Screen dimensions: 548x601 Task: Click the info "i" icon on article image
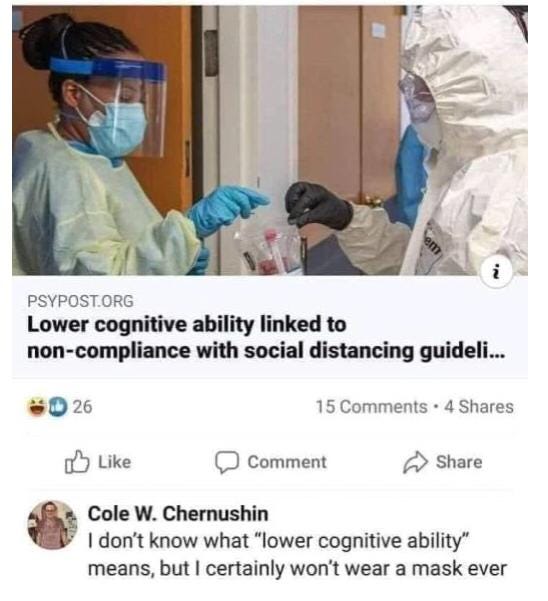click(x=497, y=273)
